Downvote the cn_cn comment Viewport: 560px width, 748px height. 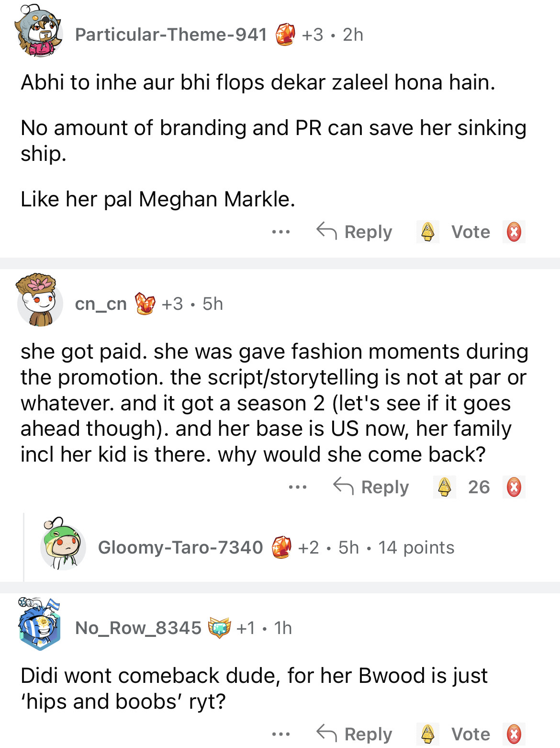514,487
